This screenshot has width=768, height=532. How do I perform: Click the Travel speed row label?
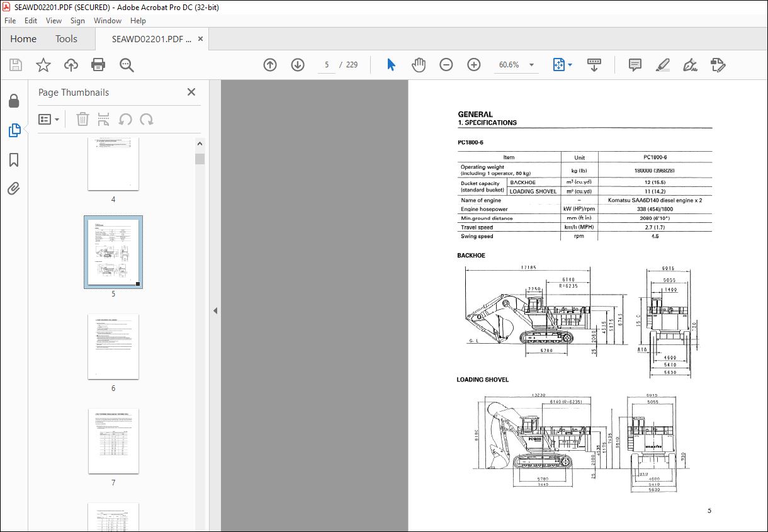(x=477, y=227)
